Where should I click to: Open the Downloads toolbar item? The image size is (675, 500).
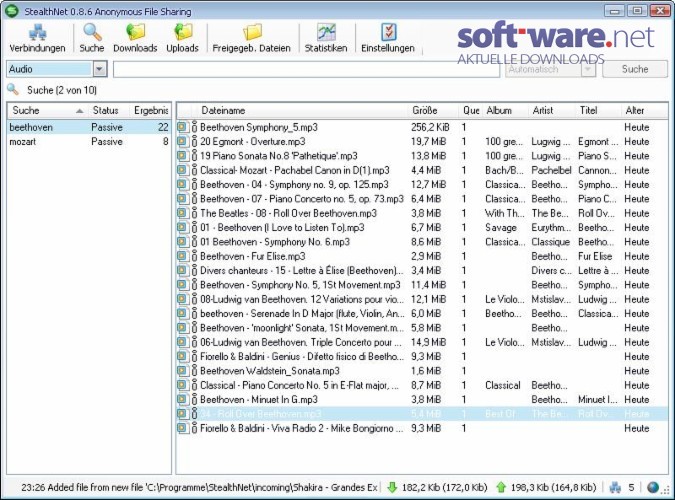pyautogui.click(x=135, y=38)
